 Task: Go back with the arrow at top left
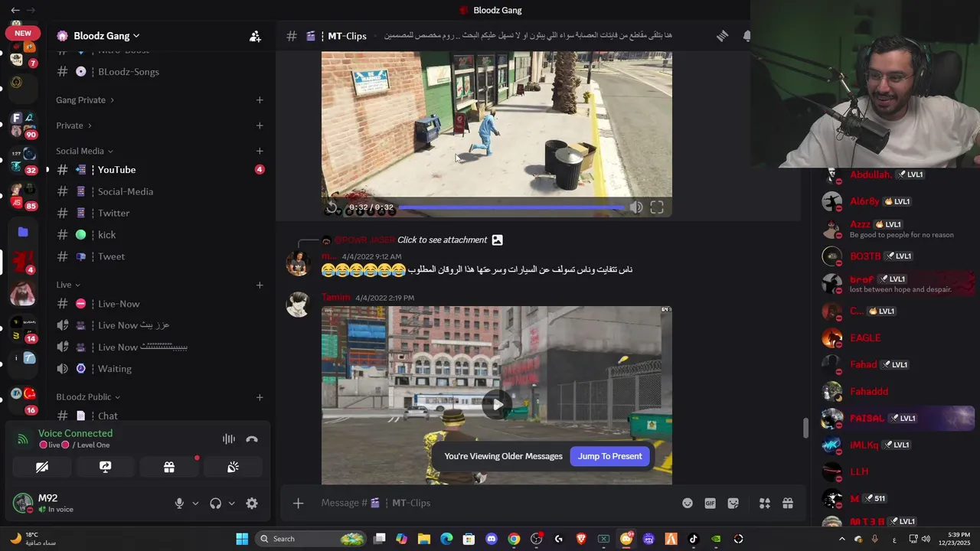pos(15,10)
